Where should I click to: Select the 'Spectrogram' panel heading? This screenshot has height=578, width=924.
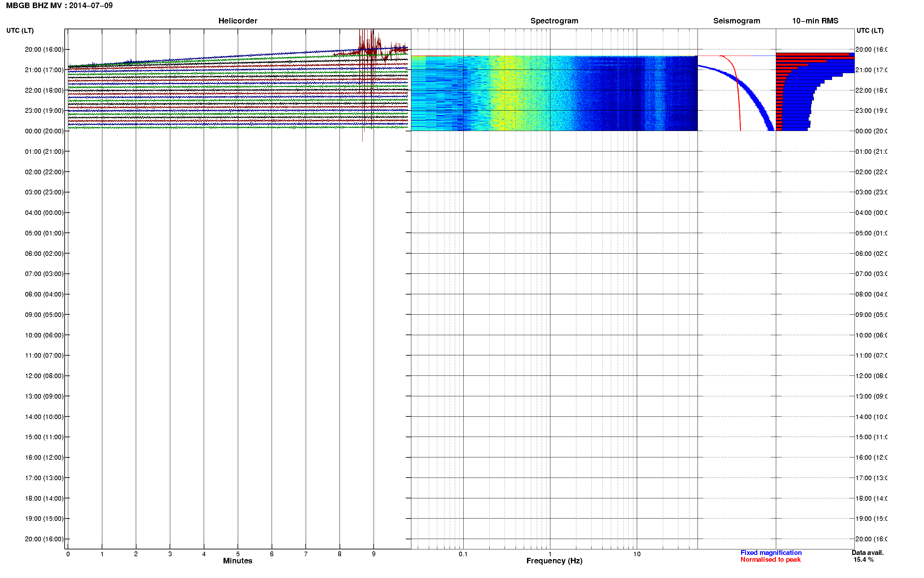click(x=554, y=21)
